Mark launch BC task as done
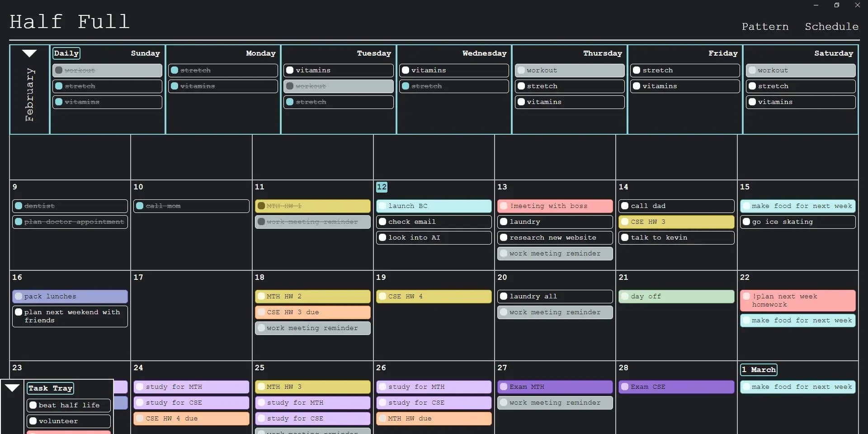Screen dimensions: 868x434 coord(382,206)
